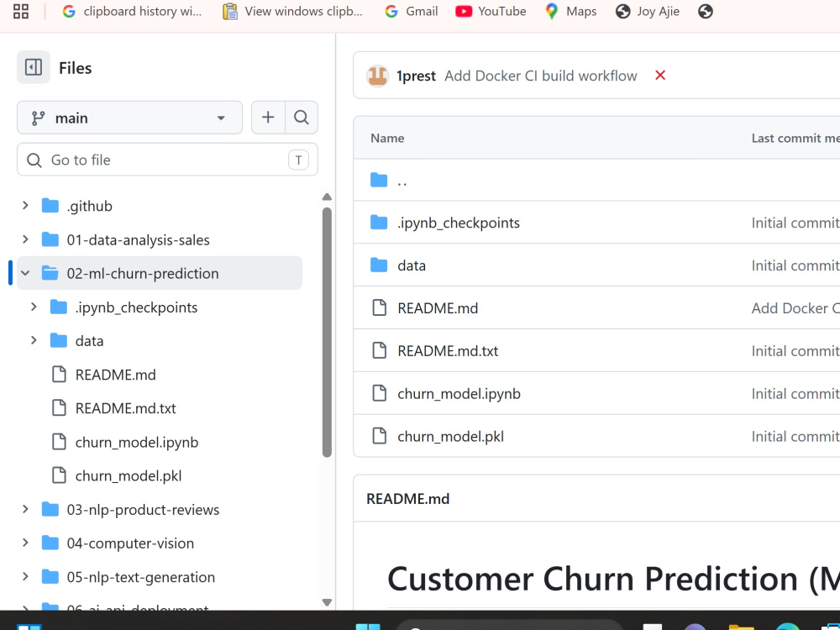
Task: Click the Name column header
Action: coord(387,139)
